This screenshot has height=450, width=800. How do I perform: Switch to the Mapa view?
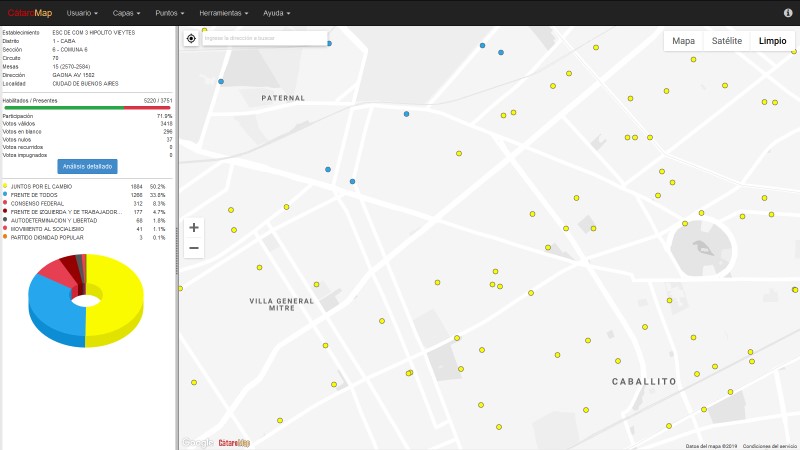click(683, 41)
